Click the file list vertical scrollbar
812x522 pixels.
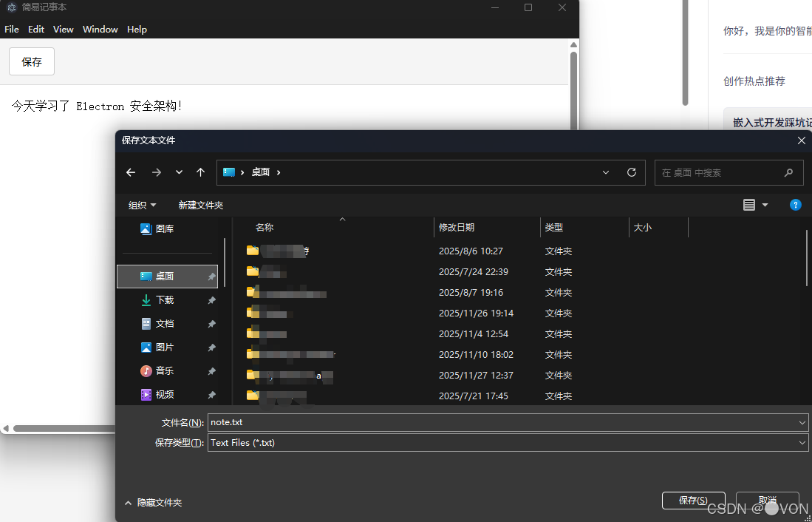(807, 257)
